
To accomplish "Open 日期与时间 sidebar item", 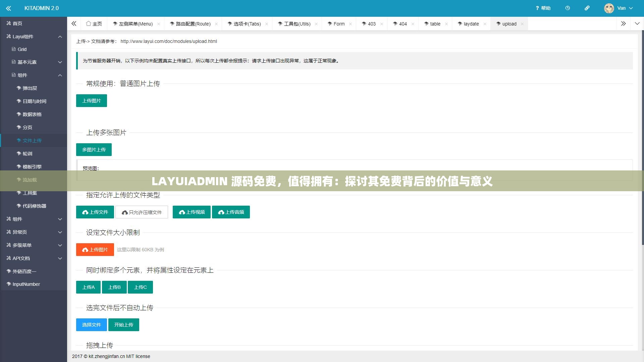I will point(34,101).
